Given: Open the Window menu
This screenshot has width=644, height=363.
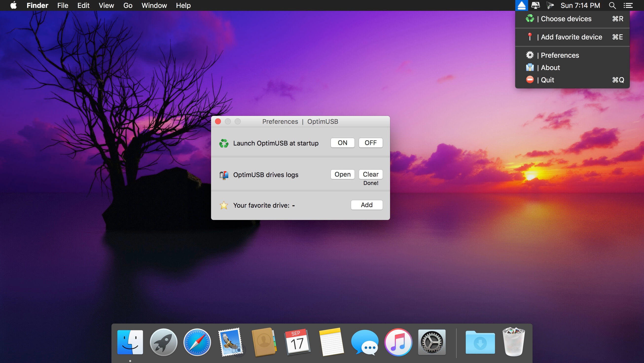Looking at the screenshot, I should pos(154,5).
